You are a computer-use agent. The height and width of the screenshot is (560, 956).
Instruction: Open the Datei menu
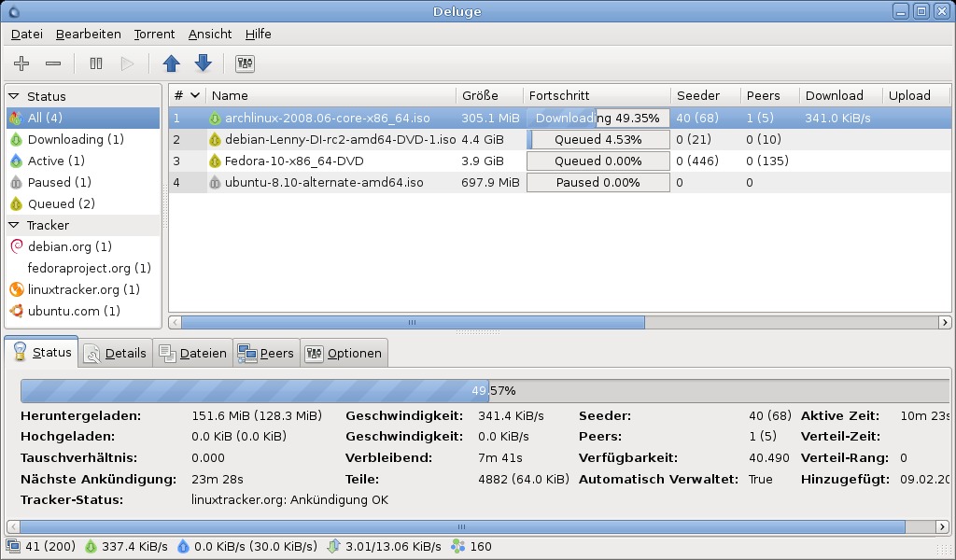[x=27, y=35]
